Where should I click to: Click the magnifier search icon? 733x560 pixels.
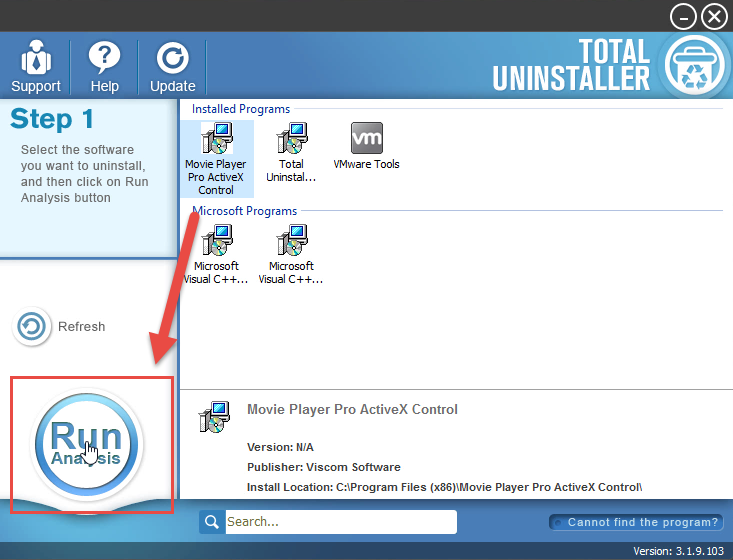[212, 522]
